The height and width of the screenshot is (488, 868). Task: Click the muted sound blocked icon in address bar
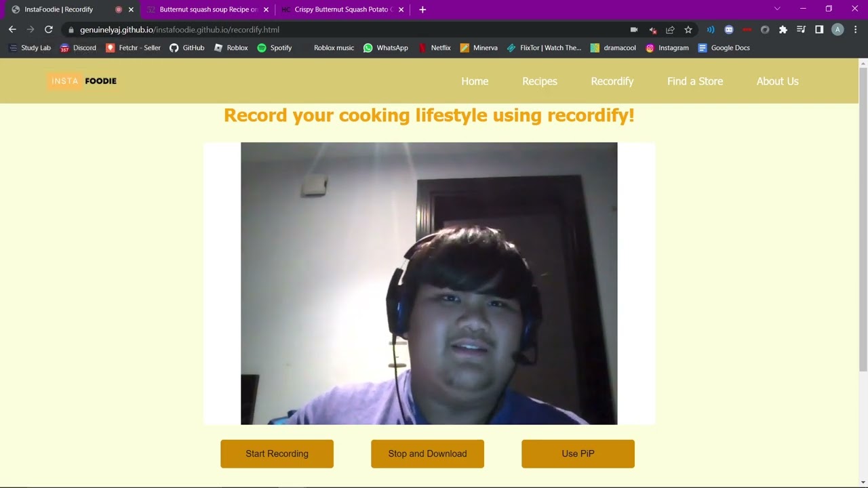pyautogui.click(x=652, y=30)
